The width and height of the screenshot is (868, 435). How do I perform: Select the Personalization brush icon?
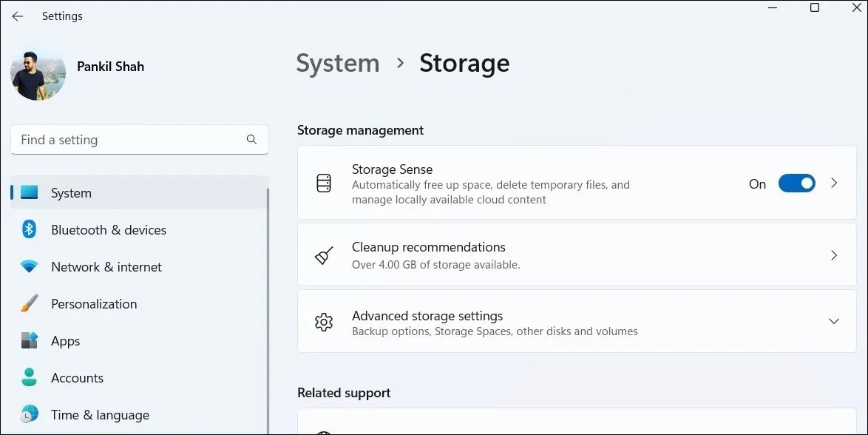(x=28, y=303)
